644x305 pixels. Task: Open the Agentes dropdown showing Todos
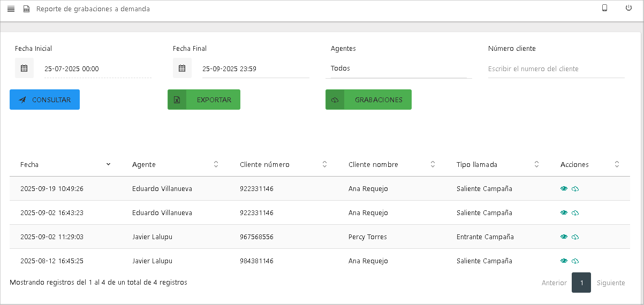point(398,68)
